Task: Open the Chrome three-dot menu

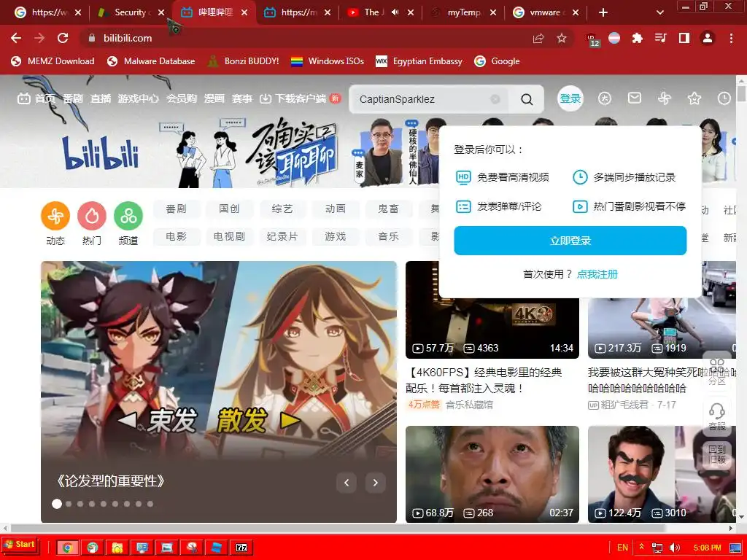Action: point(731,38)
